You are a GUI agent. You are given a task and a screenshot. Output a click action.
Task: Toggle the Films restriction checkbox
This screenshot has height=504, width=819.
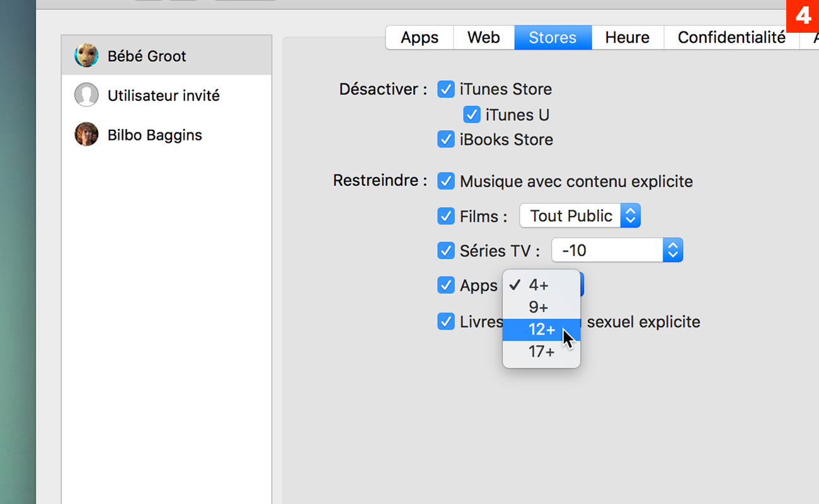click(446, 216)
